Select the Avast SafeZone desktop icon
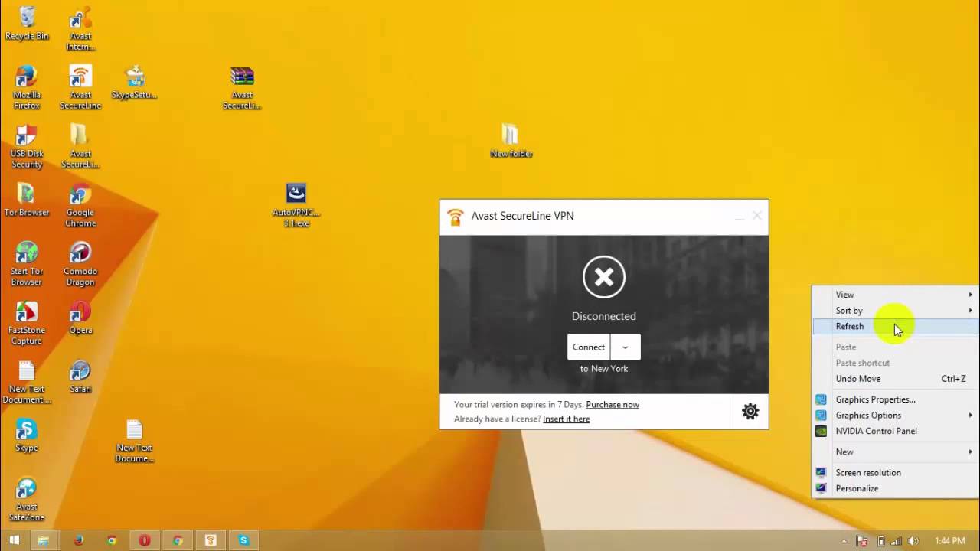This screenshot has height=551, width=980. pos(27,500)
